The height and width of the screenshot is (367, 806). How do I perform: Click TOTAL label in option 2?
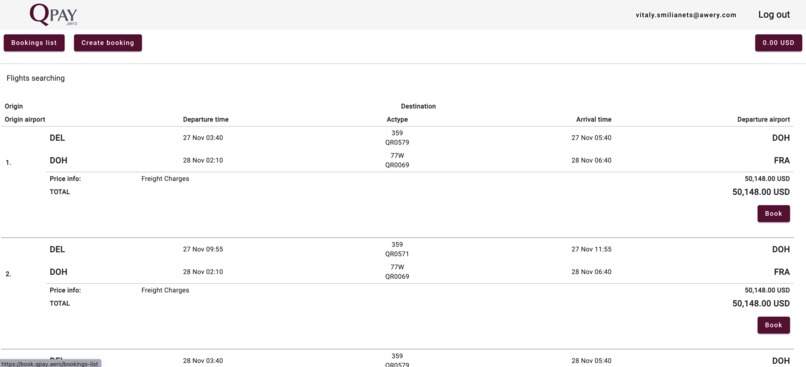[x=60, y=303]
